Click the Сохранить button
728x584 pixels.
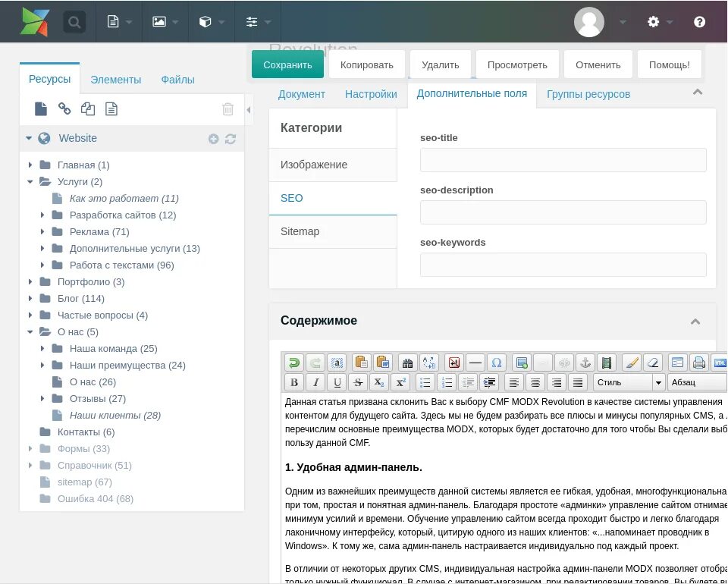[x=287, y=64]
